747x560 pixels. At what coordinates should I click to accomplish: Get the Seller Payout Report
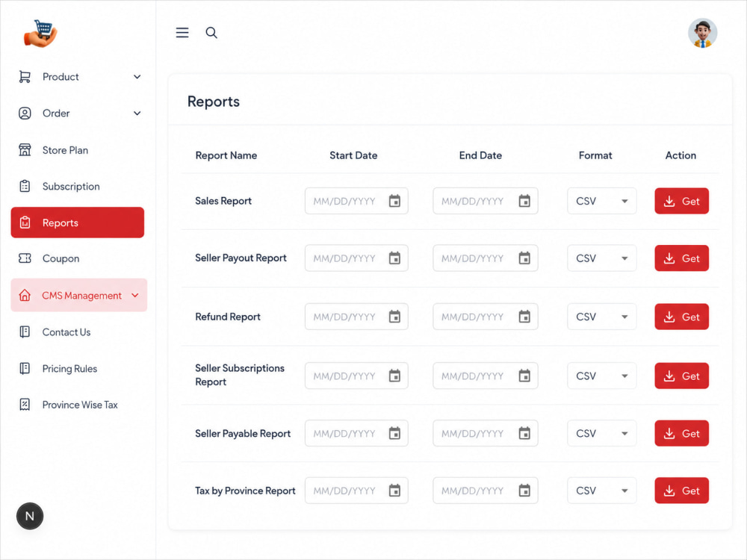pos(681,258)
